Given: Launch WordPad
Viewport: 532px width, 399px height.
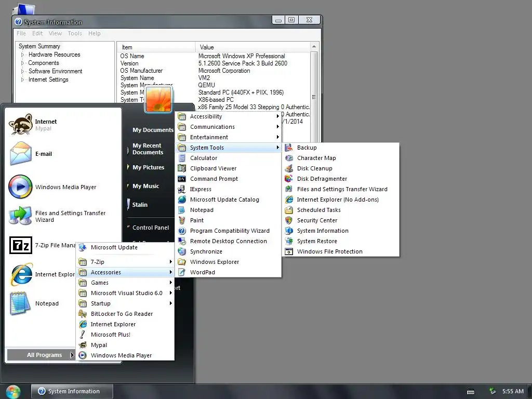Looking at the screenshot, I should 229,272.
